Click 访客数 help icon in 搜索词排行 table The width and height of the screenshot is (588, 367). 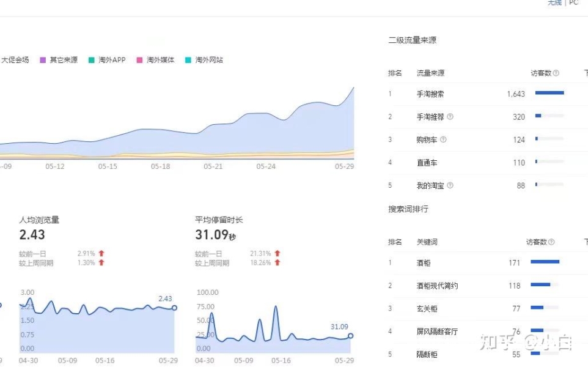(551, 242)
